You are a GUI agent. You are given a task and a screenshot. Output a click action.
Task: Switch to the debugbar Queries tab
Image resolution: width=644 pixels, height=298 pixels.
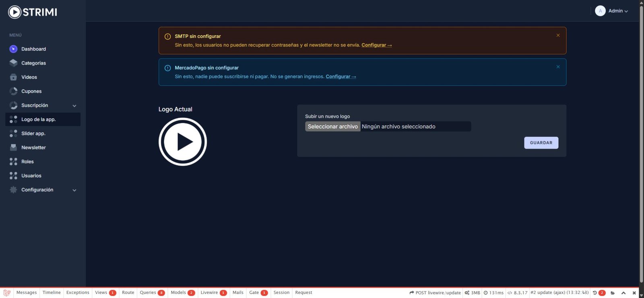(x=152, y=293)
